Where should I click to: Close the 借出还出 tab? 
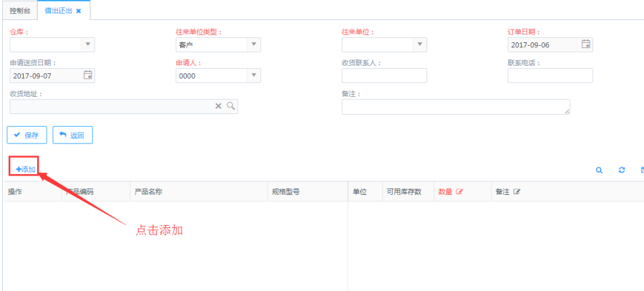coord(79,11)
